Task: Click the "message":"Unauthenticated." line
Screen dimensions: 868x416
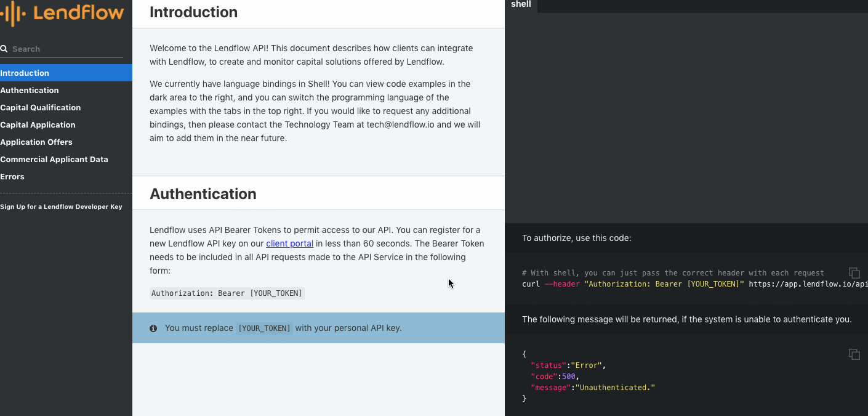Action: pyautogui.click(x=593, y=388)
